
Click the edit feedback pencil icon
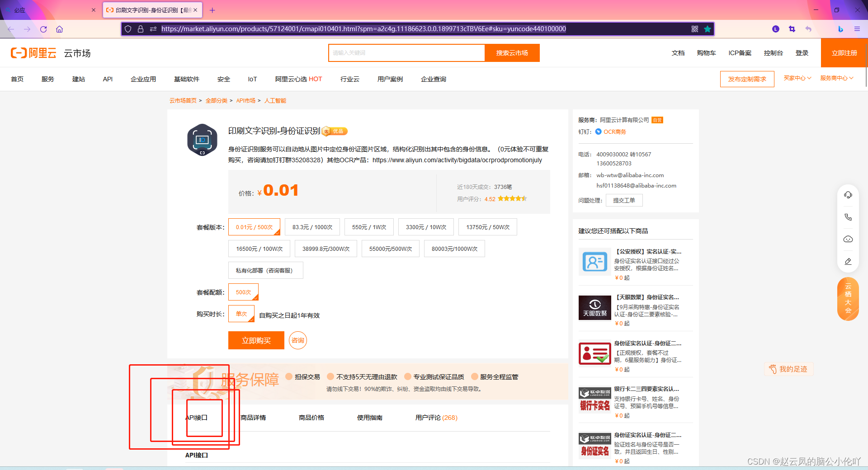click(x=848, y=261)
